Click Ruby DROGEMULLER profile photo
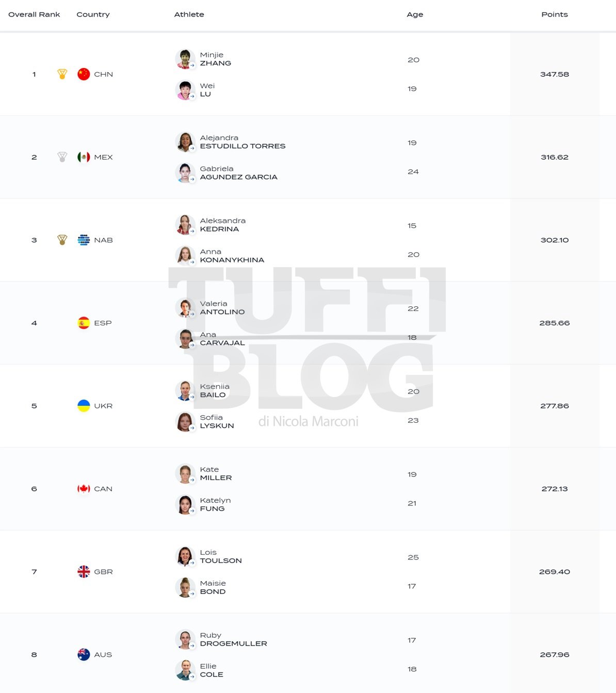 click(185, 639)
